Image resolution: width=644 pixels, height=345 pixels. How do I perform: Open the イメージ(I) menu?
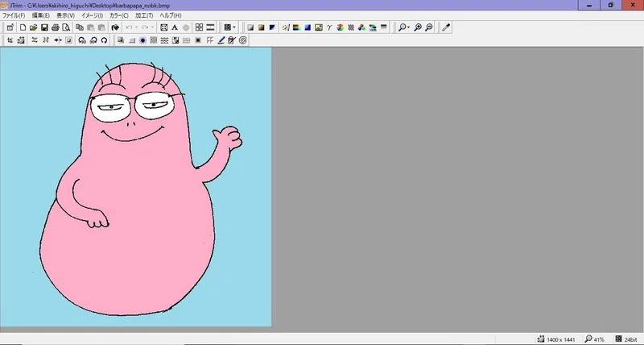[x=92, y=15]
